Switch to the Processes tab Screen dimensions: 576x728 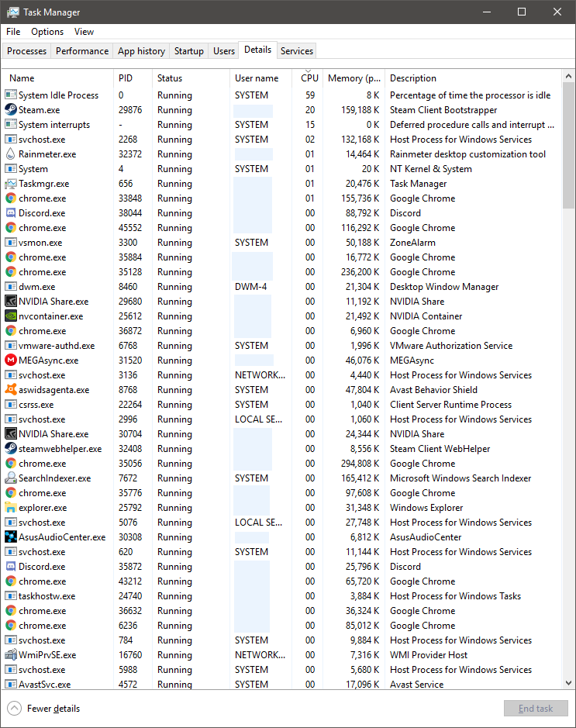(x=26, y=51)
